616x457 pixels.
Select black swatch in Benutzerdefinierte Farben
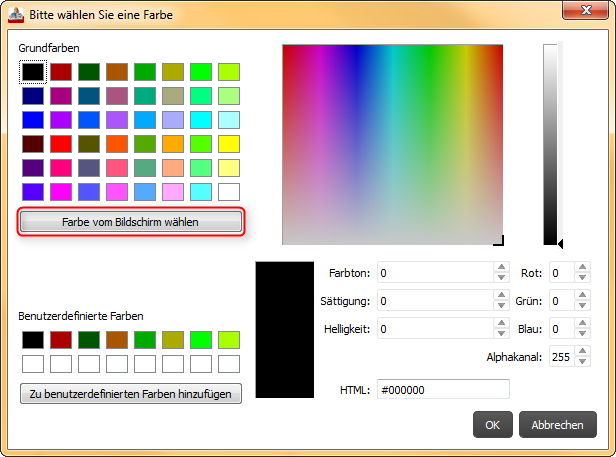click(x=33, y=340)
